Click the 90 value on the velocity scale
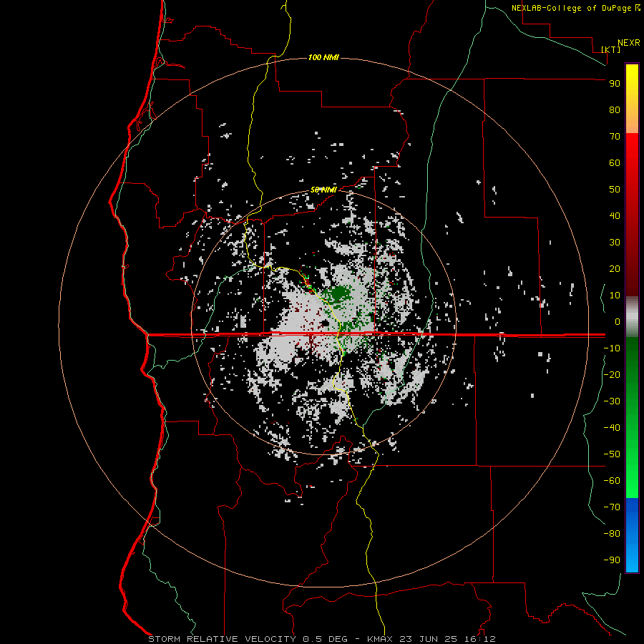This screenshot has width=644, height=644. tap(615, 84)
